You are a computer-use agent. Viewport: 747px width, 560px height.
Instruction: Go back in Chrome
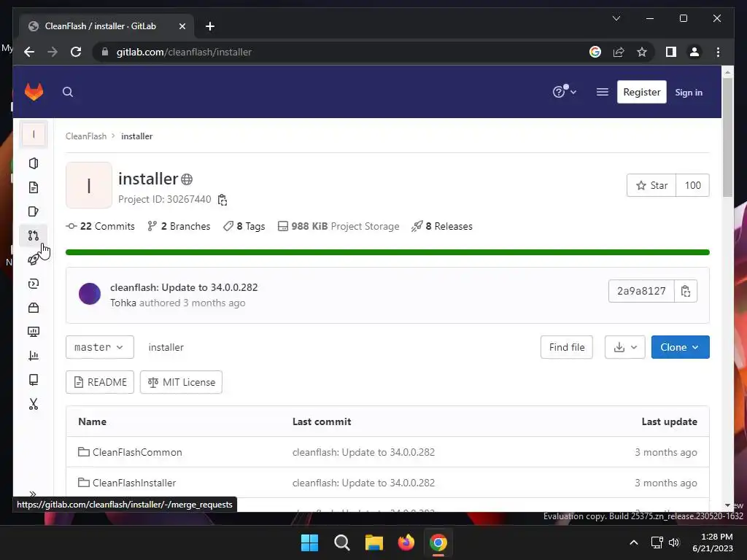[29, 52]
